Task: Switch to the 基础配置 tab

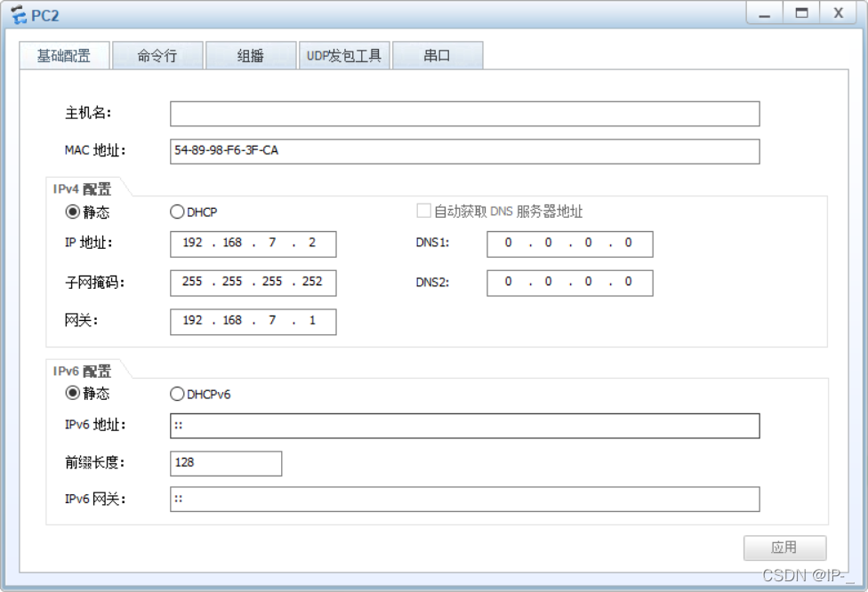Action: click(x=64, y=55)
